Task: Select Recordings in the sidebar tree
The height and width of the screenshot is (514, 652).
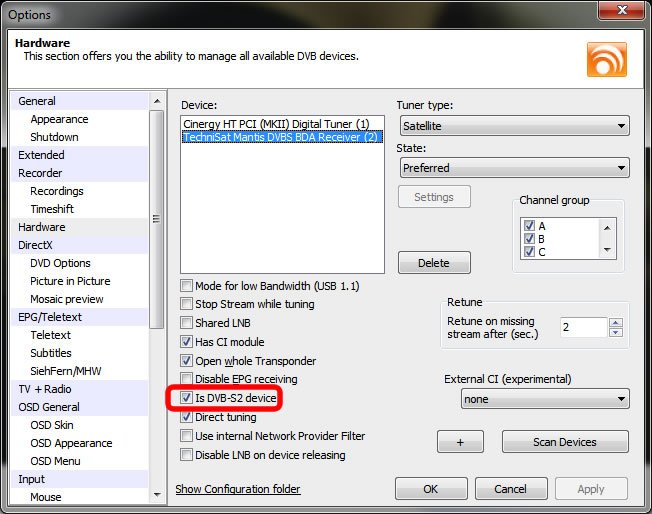Action: click(x=57, y=191)
